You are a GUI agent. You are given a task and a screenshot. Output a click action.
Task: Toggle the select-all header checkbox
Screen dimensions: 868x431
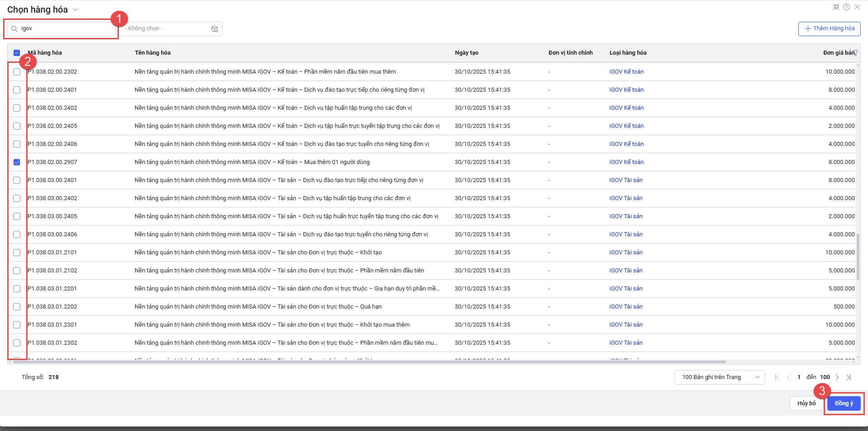pyautogui.click(x=17, y=53)
